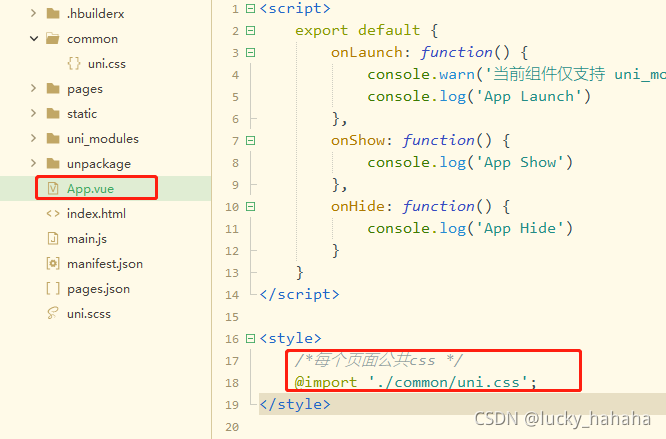
Task: Click the uni_modules folder icon
Action: 53,138
